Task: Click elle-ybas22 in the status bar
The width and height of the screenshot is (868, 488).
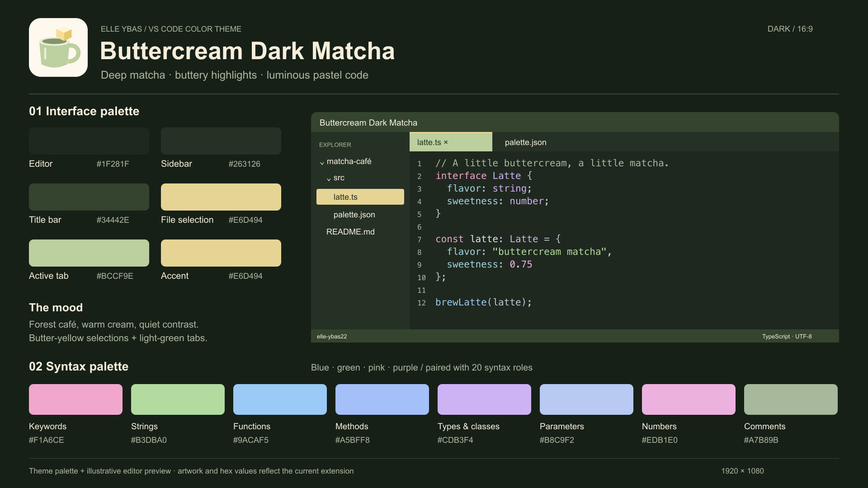Action: [x=332, y=337]
